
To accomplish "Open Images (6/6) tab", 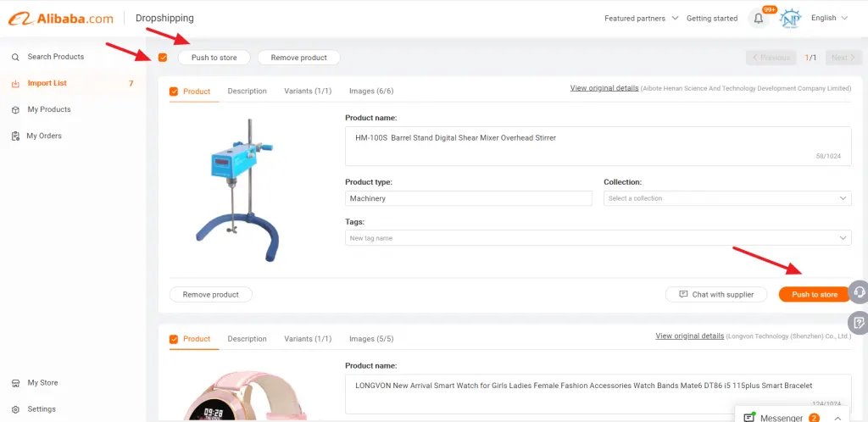I will [x=371, y=92].
